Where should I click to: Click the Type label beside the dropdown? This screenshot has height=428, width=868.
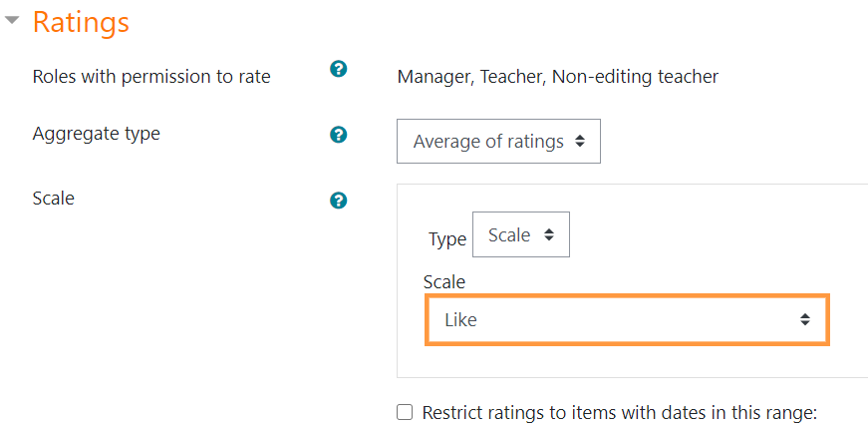pos(447,239)
